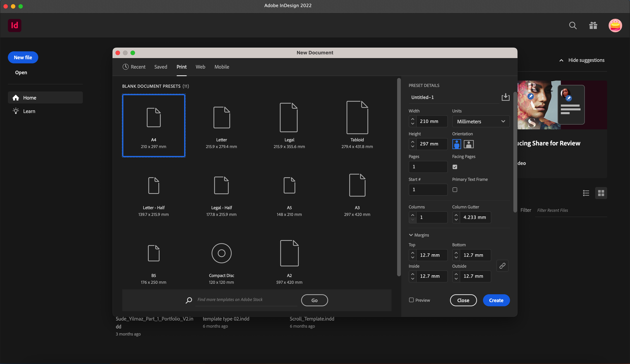630x364 pixels.
Task: Click the Columns stepper arrows
Action: pyautogui.click(x=413, y=217)
